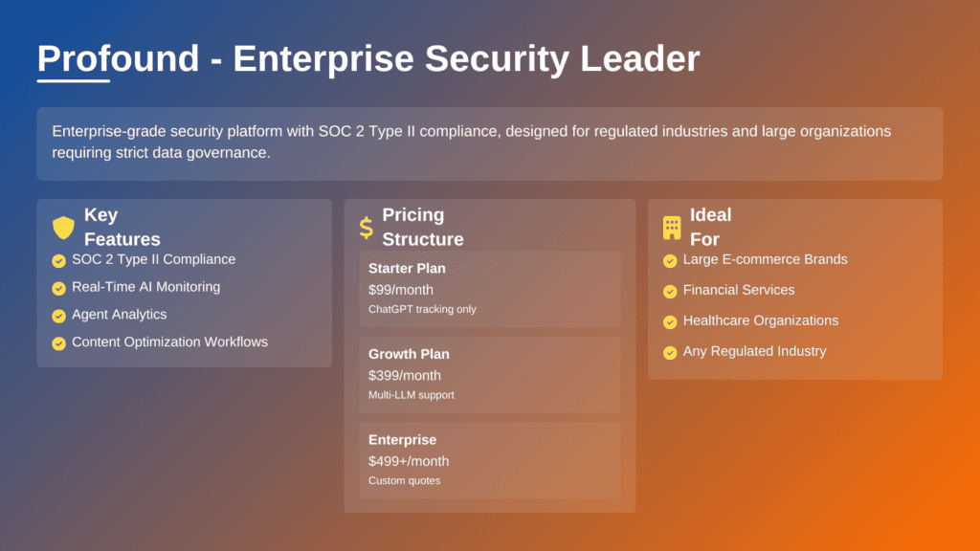Select the Starter Plan pricing card
The width and height of the screenshot is (980, 551).
[490, 289]
